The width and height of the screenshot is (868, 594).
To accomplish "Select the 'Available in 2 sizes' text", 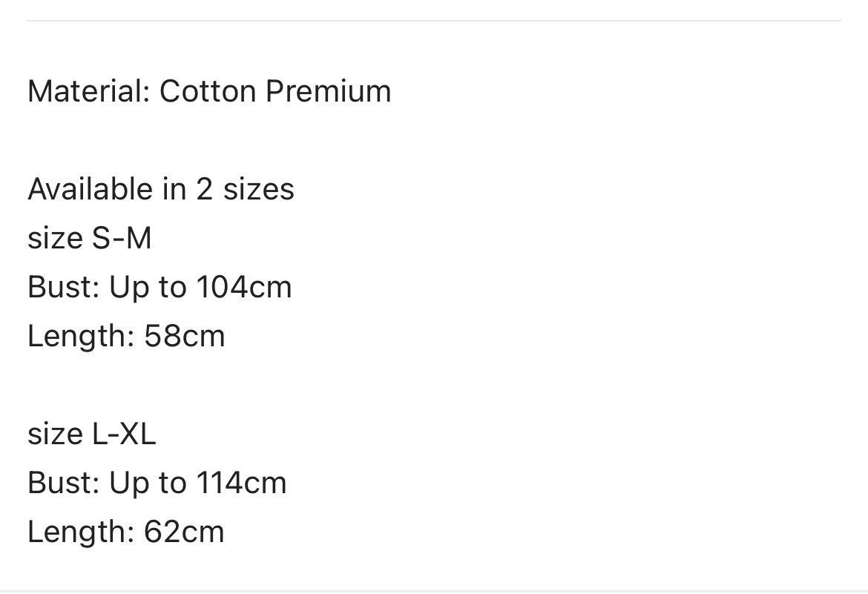I will click(161, 189).
